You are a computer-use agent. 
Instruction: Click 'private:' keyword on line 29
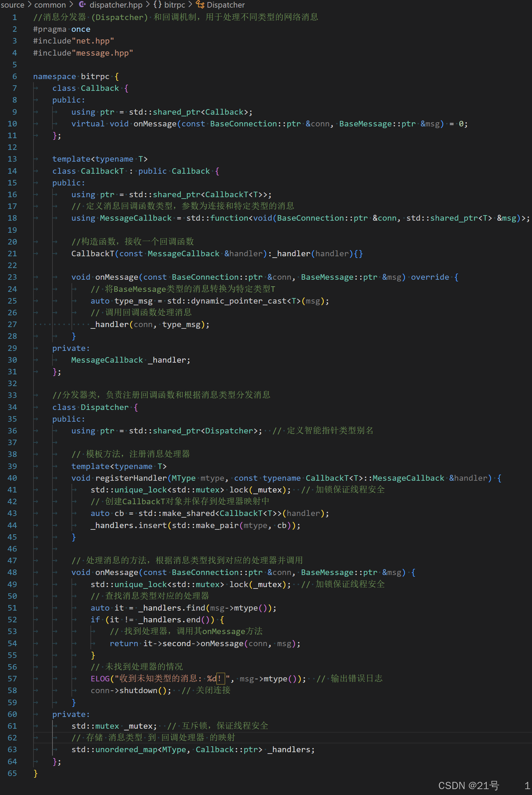[x=71, y=348]
